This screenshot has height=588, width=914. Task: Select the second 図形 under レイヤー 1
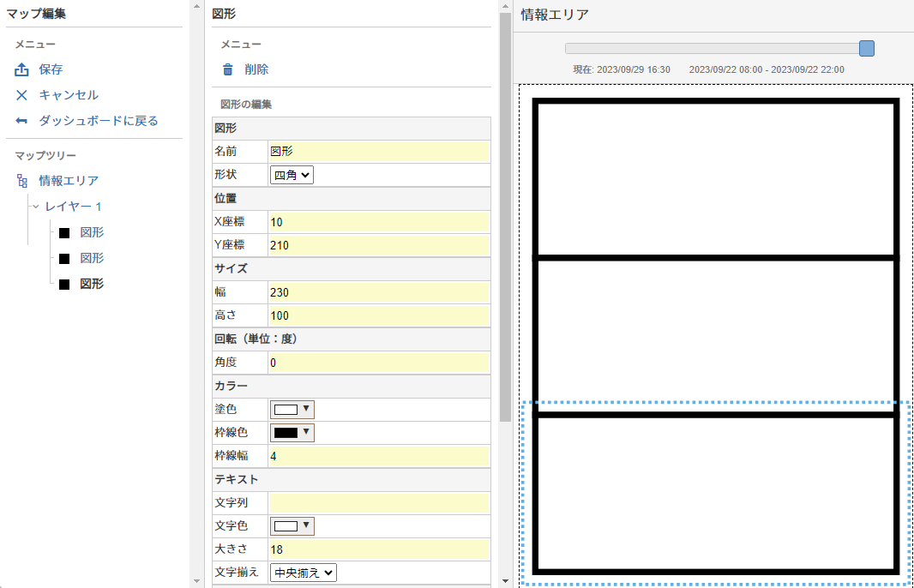tap(92, 258)
